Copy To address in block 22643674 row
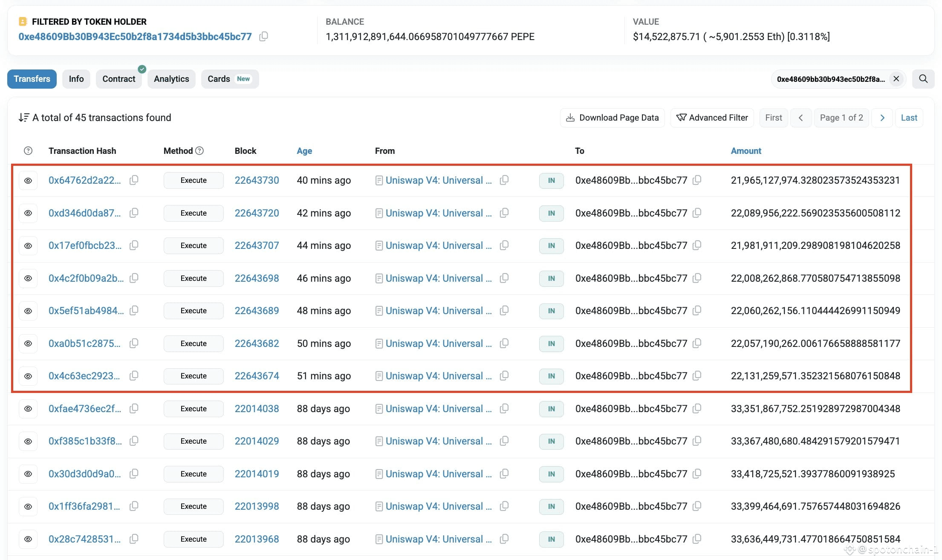 click(697, 376)
